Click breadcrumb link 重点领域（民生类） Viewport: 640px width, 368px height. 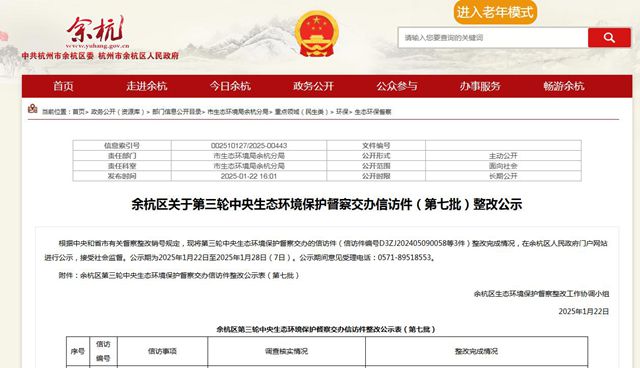[302, 112]
